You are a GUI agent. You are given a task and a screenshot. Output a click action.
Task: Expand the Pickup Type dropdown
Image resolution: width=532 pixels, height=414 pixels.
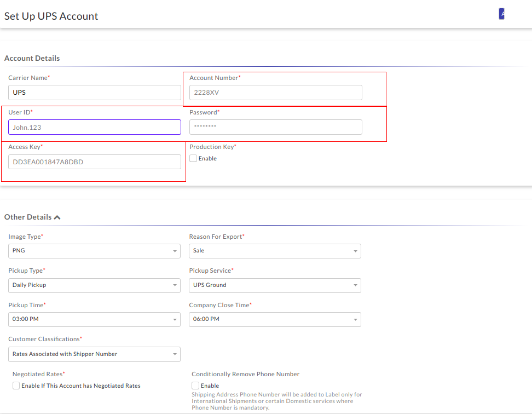click(x=94, y=286)
